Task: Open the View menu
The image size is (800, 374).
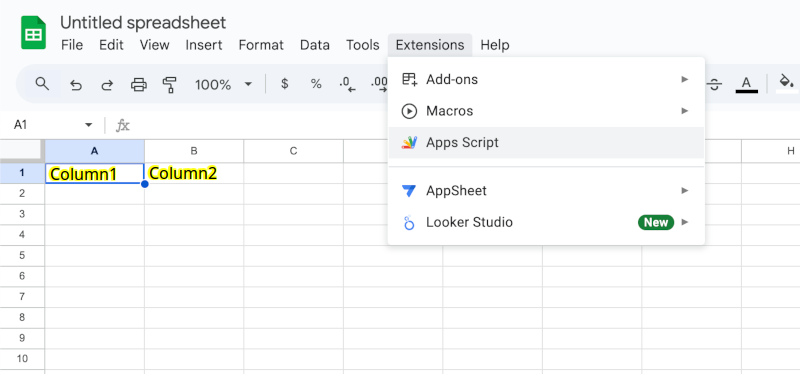Action: 154,45
